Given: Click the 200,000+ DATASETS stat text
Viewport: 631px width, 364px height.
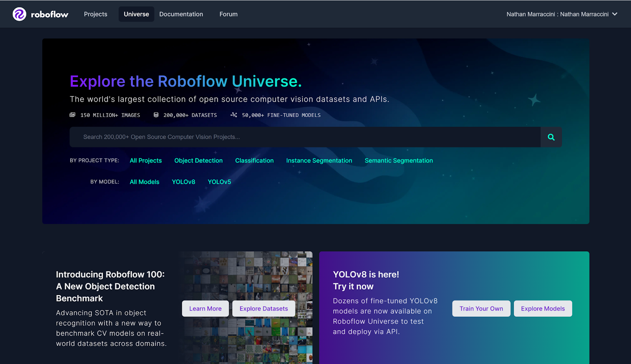Looking at the screenshot, I should pyautogui.click(x=190, y=115).
